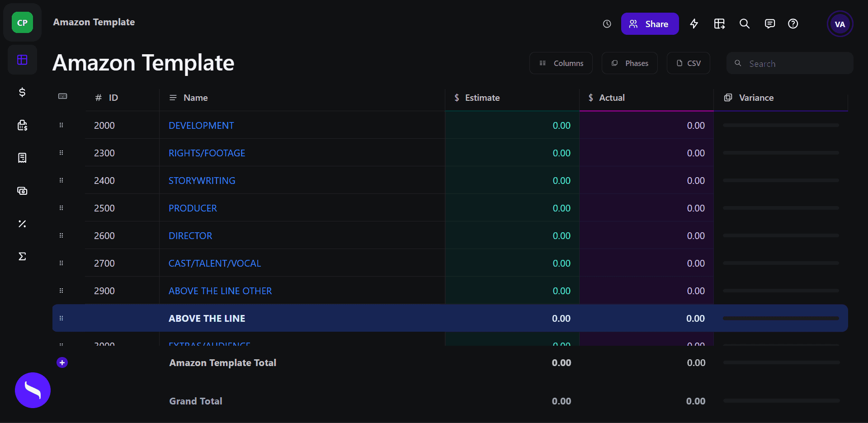Image resolution: width=868 pixels, height=423 pixels.
Task: Select the dollar sign sidebar icon
Action: [22, 92]
